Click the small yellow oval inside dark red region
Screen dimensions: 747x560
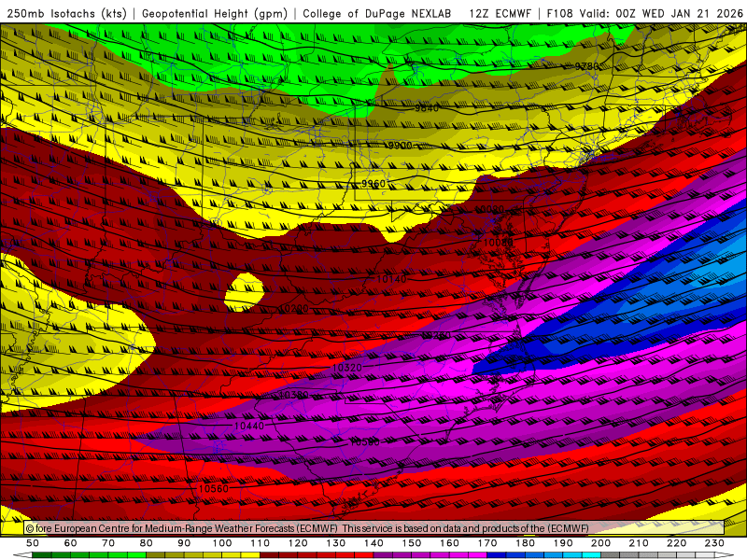[x=244, y=292]
